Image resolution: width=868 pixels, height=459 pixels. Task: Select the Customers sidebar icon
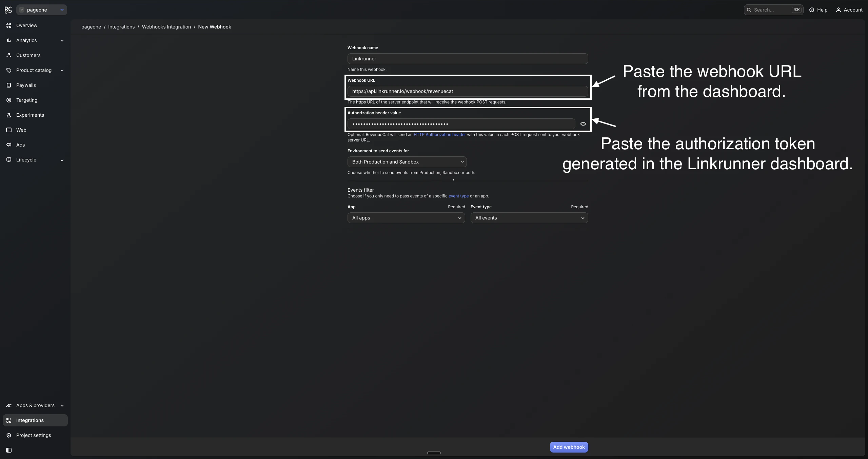9,55
